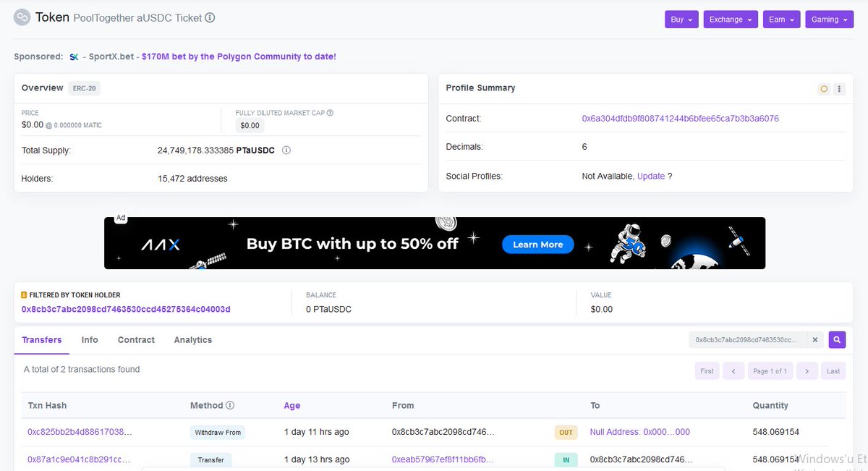Click the Ad label on the banner
The width and height of the screenshot is (868, 471).
(121, 218)
